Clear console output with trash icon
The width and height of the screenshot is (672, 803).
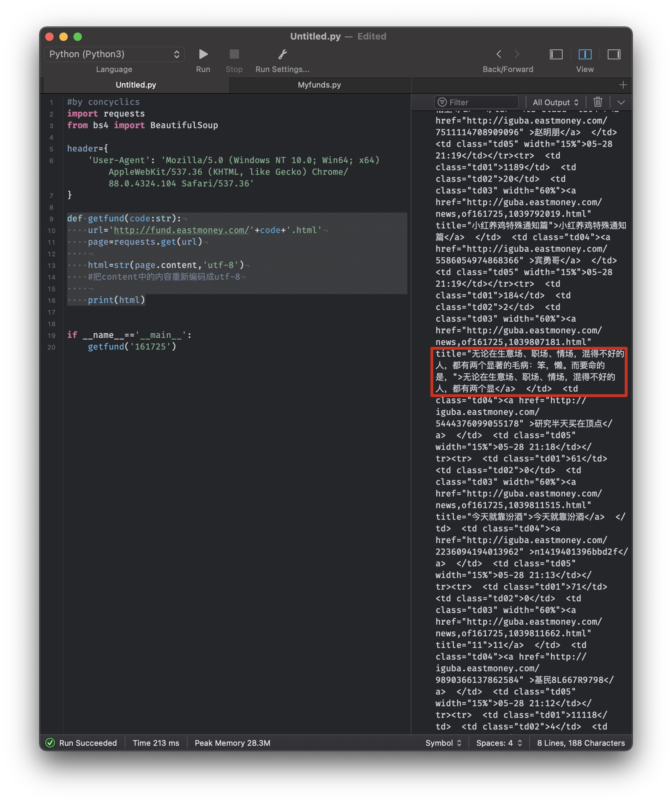click(598, 102)
